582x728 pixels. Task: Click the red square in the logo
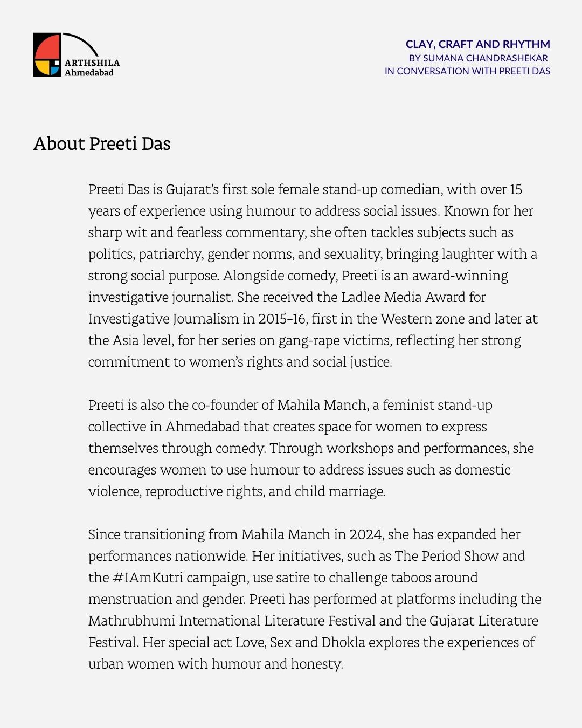click(x=46, y=47)
